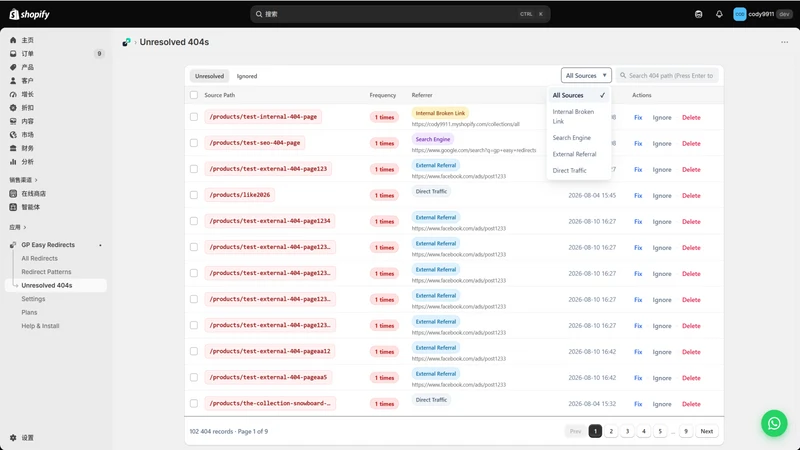The image size is (800, 450).
Task: Check the test-external-404-pageaa12 row
Action: tap(194, 351)
